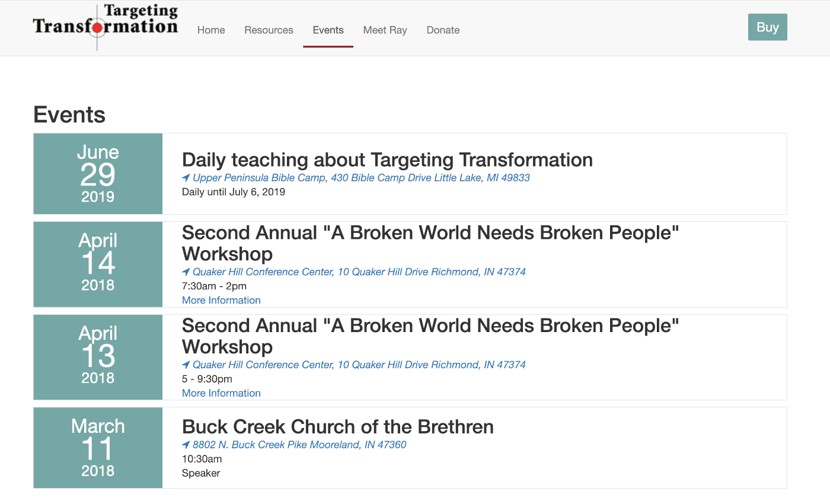Navigate to the Donate page
This screenshot has width=830, height=504.
tap(443, 30)
